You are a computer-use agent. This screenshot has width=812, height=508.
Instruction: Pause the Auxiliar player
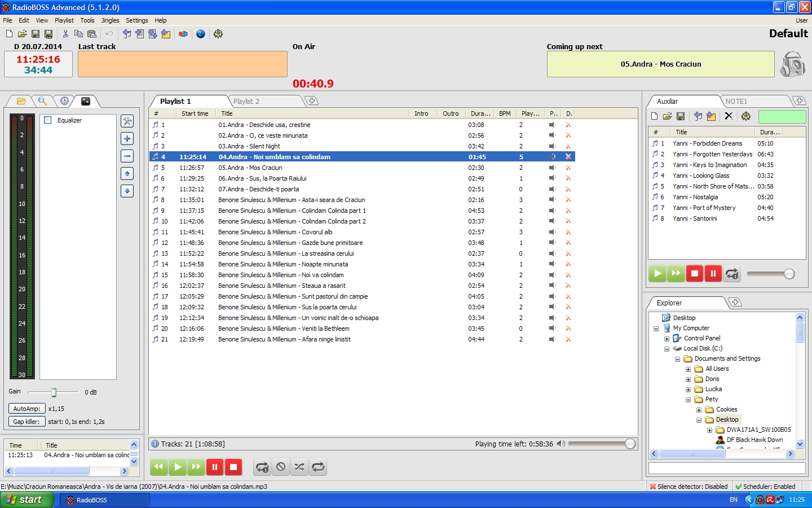tap(713, 274)
